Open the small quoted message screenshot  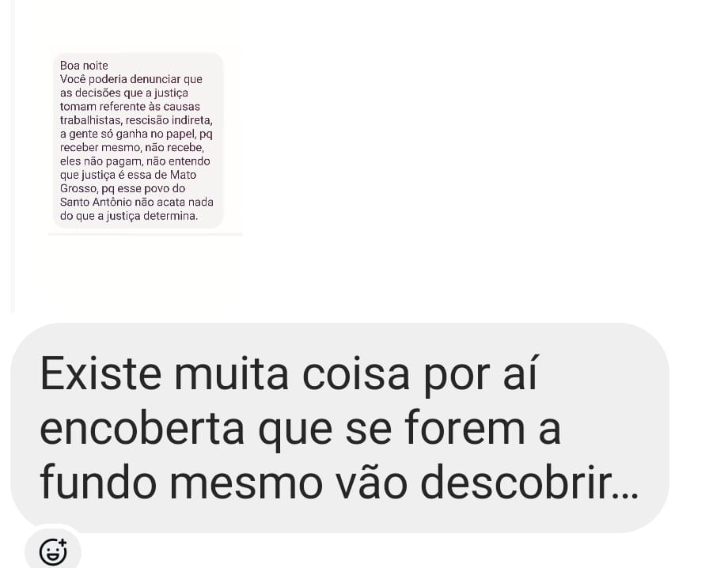coord(138,141)
